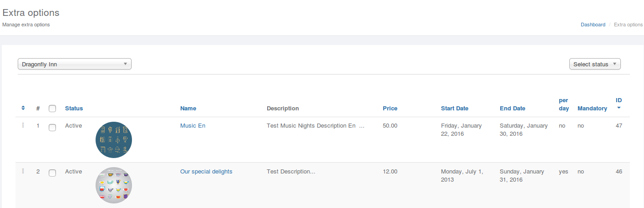Click the ID column sort arrow

(x=619, y=108)
